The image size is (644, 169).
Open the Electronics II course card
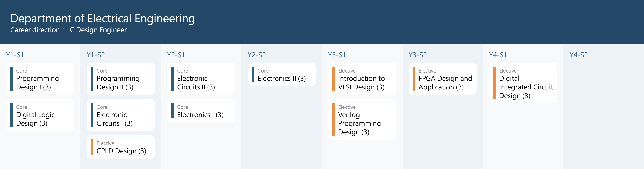(x=282, y=75)
